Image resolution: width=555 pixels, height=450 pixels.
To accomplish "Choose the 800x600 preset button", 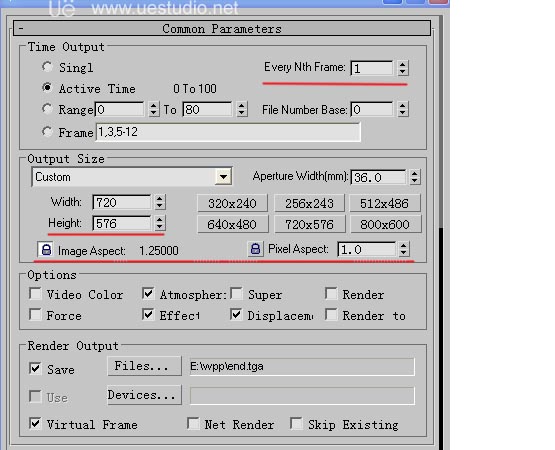I will pos(385,224).
